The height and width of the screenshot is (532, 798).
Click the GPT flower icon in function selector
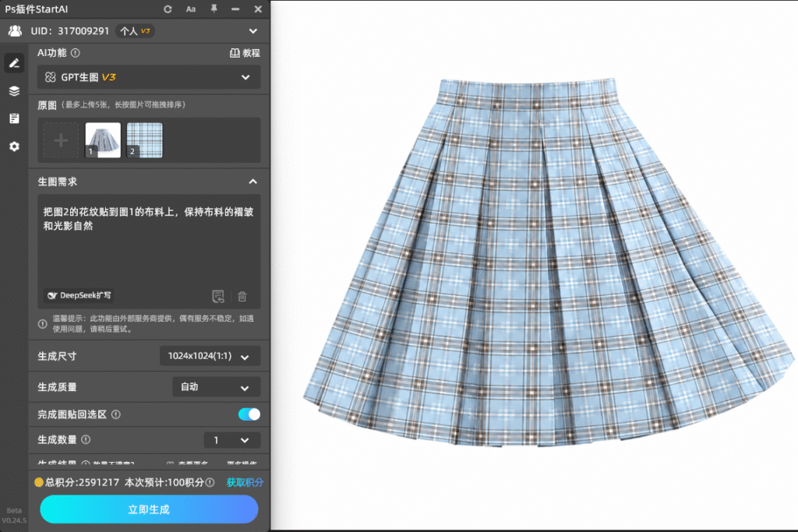pyautogui.click(x=51, y=77)
